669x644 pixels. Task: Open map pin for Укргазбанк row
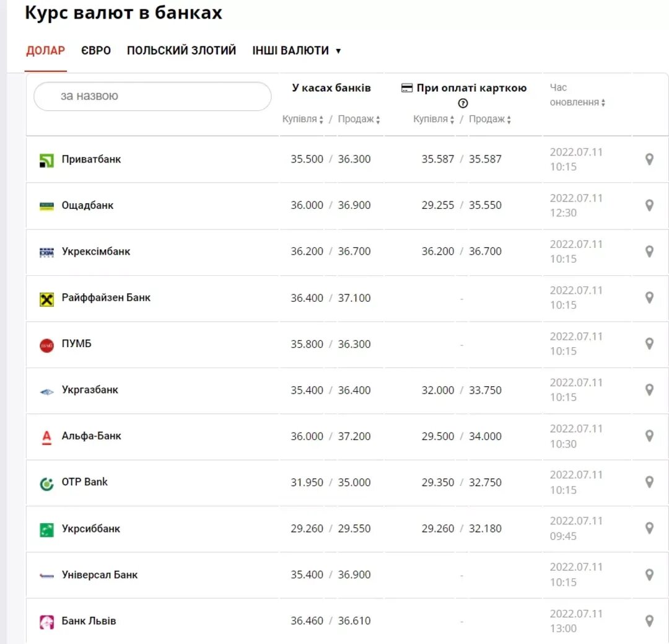[649, 390]
